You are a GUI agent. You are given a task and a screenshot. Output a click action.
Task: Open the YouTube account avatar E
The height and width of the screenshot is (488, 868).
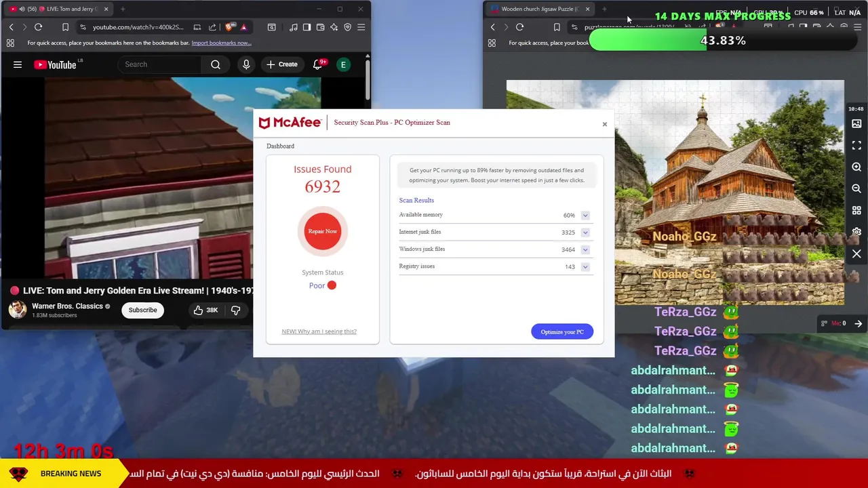click(344, 64)
